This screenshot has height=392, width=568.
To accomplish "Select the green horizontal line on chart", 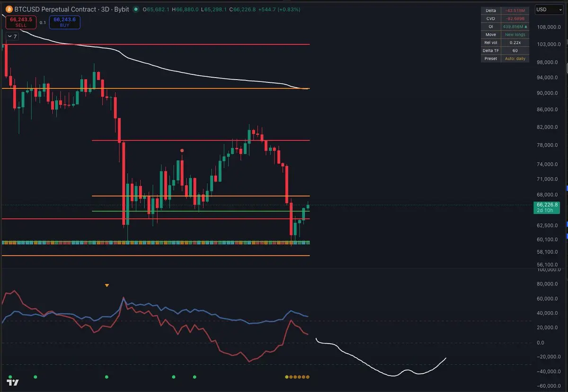I will point(201,211).
